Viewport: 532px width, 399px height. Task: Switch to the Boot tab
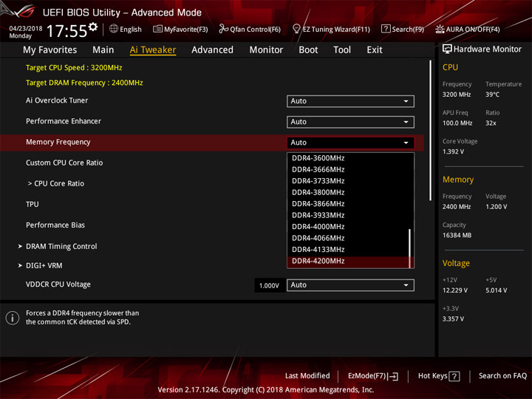308,50
